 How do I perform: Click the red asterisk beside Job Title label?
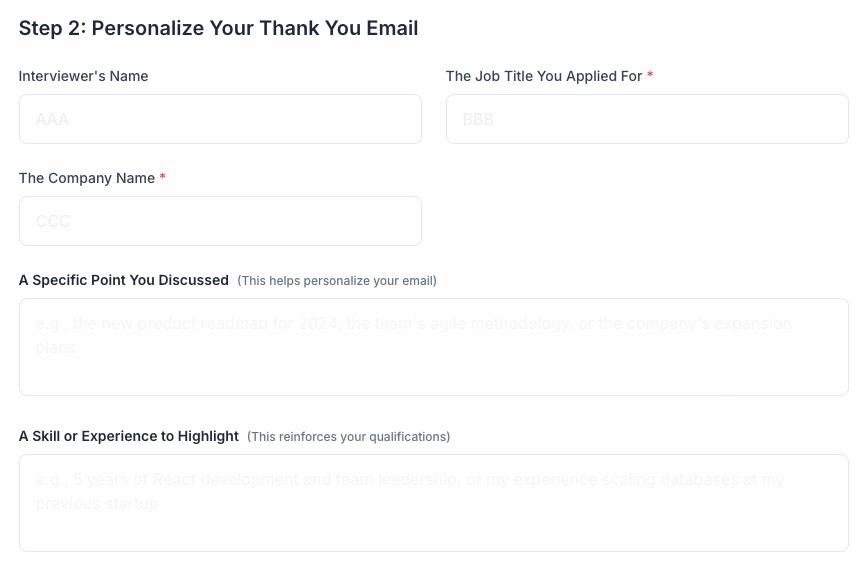(x=650, y=76)
